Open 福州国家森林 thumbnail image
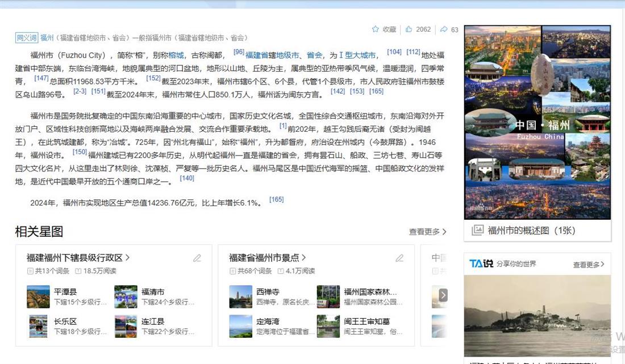This screenshot has width=625, height=364. pyautogui.click(x=328, y=296)
